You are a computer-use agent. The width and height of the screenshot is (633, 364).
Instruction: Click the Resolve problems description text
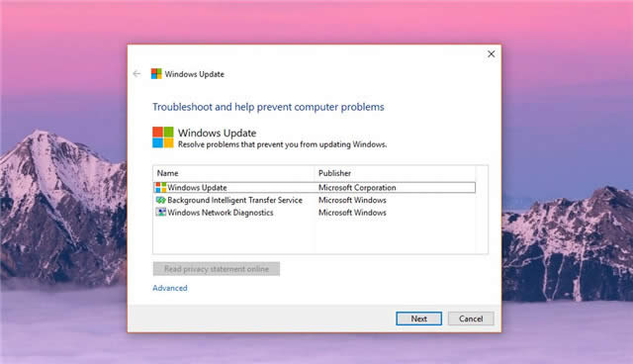(x=282, y=144)
